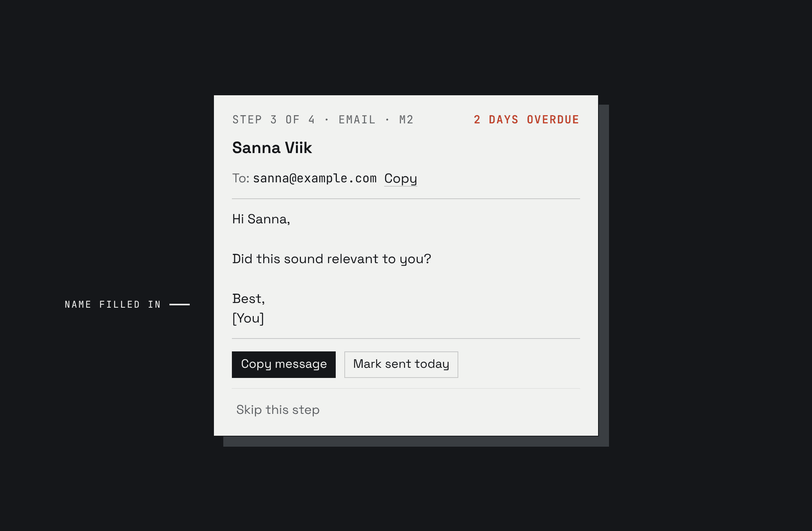Click the divider above the action buttons

(x=406, y=339)
